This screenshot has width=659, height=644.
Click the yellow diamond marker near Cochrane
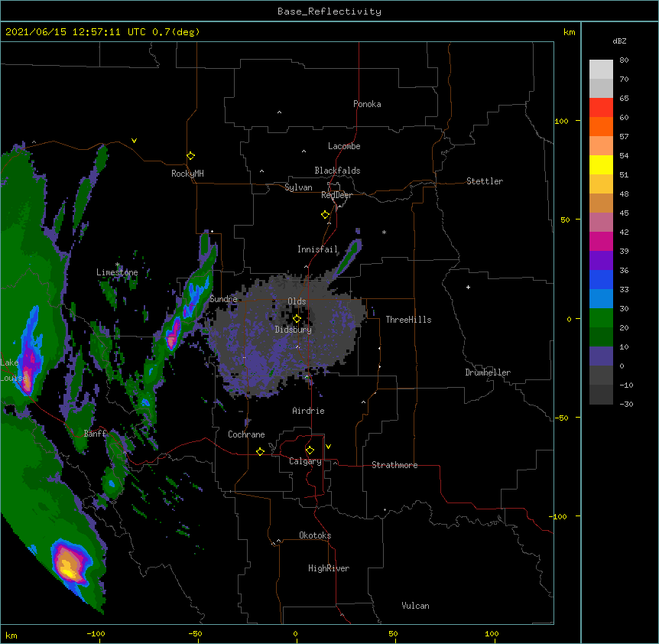pos(260,451)
